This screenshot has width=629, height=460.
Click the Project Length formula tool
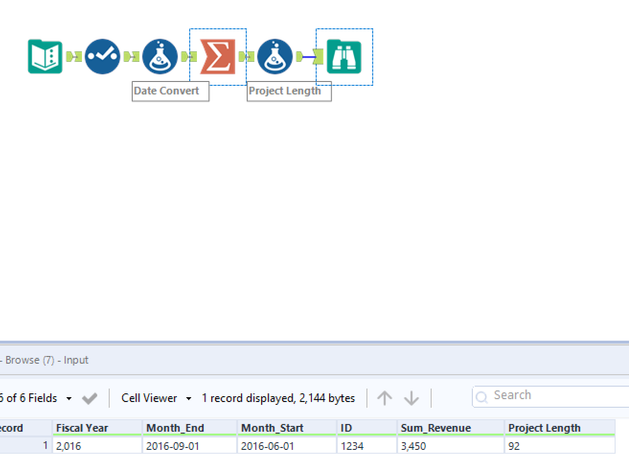coord(275,57)
